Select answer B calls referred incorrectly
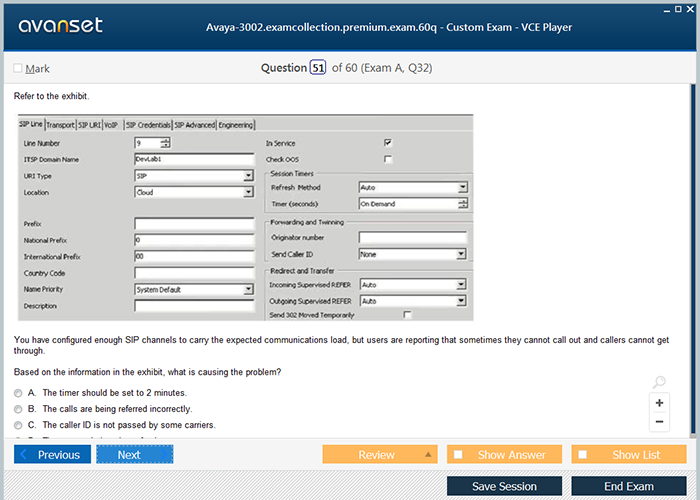This screenshot has height=500, width=700. click(18, 409)
